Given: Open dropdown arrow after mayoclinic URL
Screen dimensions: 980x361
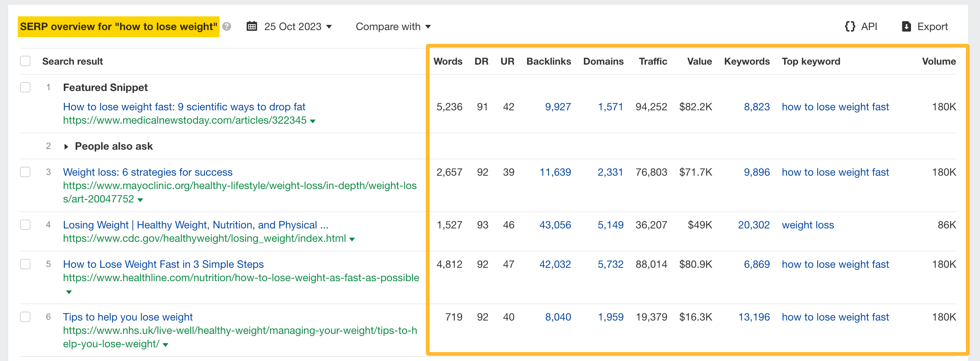Looking at the screenshot, I should (140, 200).
